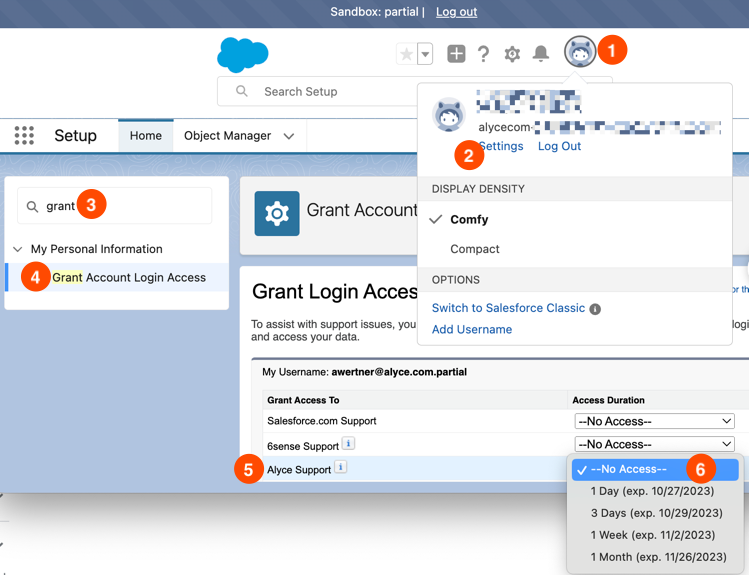The height and width of the screenshot is (575, 749).
Task: Open the App Launcher dots icon
Action: click(24, 136)
